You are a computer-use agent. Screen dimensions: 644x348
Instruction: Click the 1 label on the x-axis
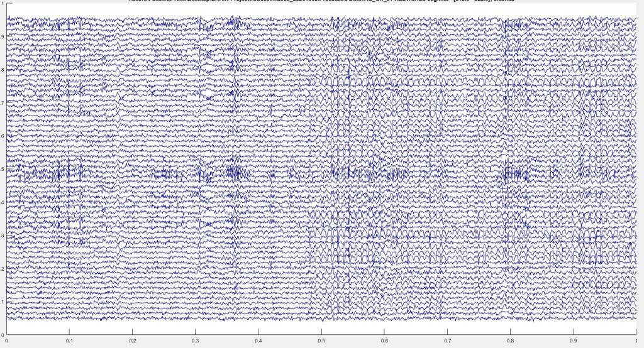pos(635,342)
